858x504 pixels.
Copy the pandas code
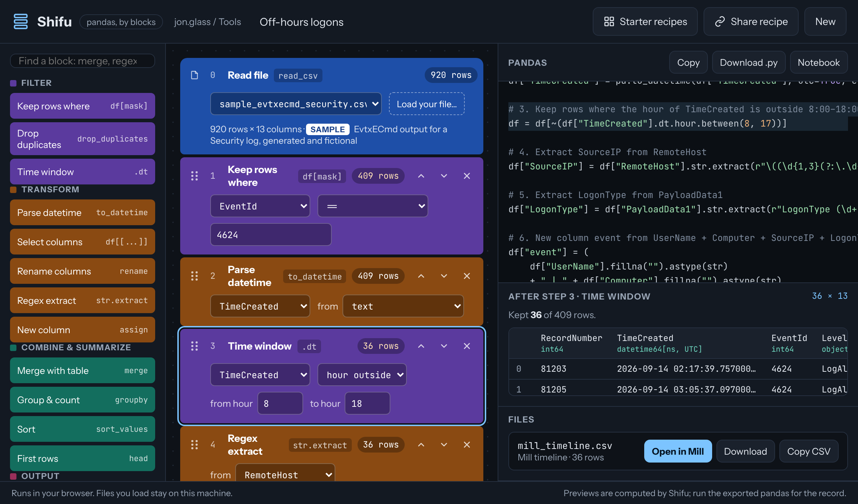689,63
